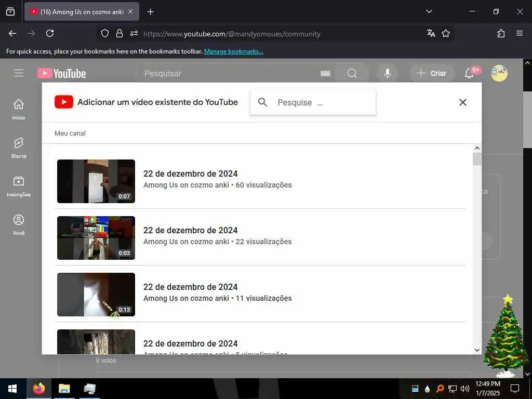Select the 0:07 video thumbnail
Image resolution: width=532 pixels, height=399 pixels.
click(x=96, y=181)
